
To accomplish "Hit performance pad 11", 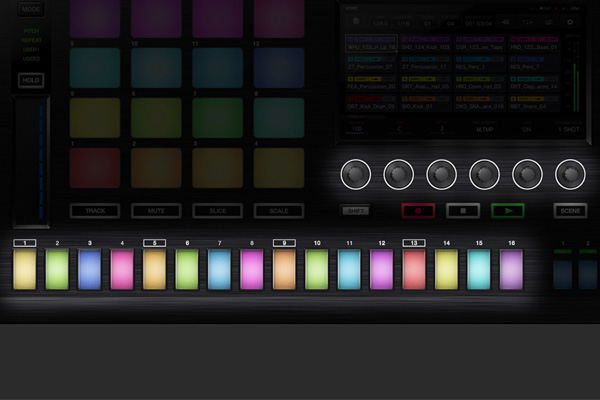I will (217, 68).
